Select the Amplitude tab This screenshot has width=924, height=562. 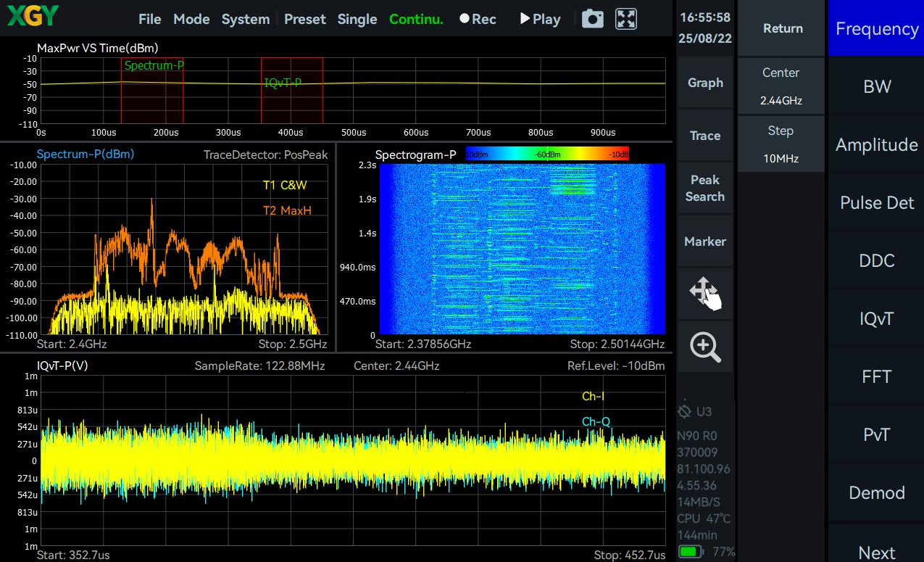tap(877, 145)
